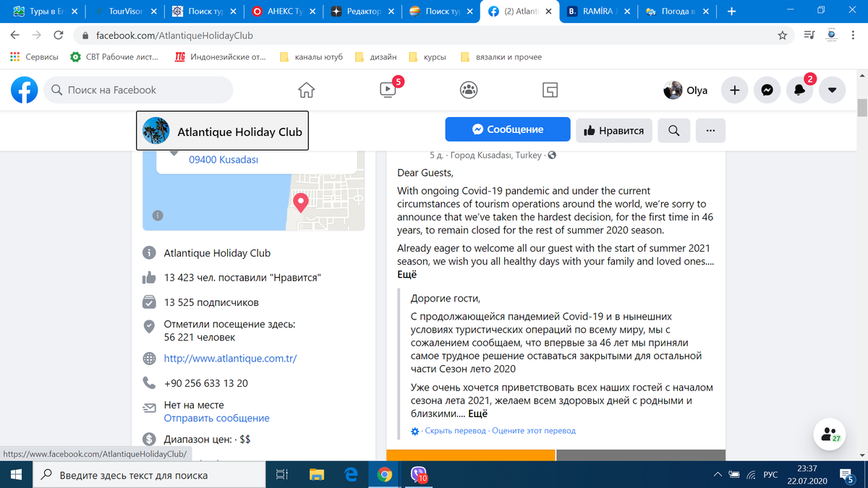This screenshot has height=488, width=868.
Task: Switch to Редактор tab
Action: pos(362,12)
